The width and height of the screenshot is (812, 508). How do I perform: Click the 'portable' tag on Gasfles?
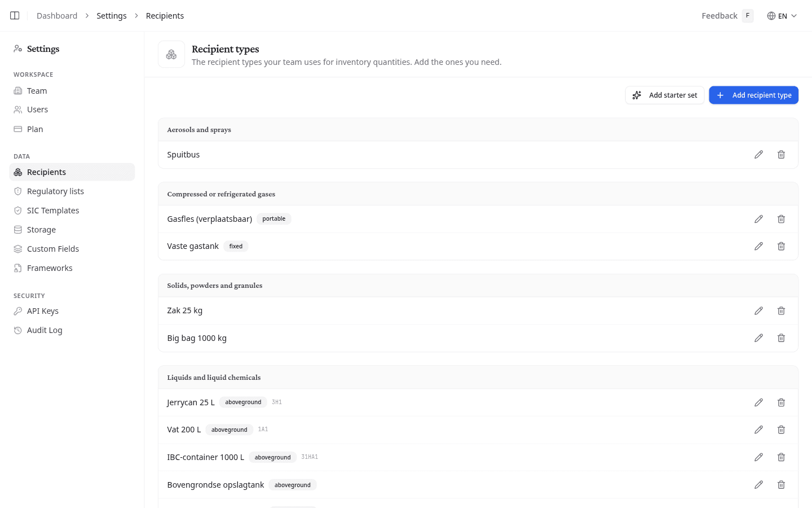(x=274, y=219)
